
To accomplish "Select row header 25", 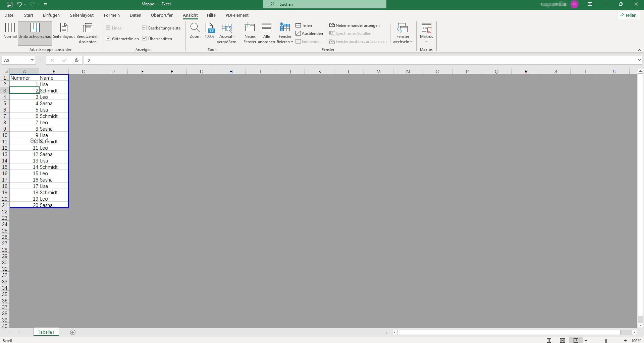I will (5, 231).
